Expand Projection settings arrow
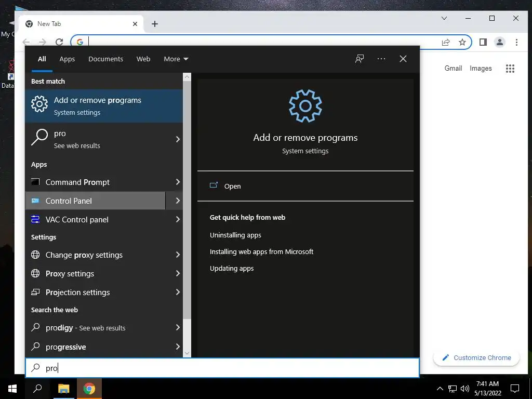The width and height of the screenshot is (532, 399). click(178, 292)
